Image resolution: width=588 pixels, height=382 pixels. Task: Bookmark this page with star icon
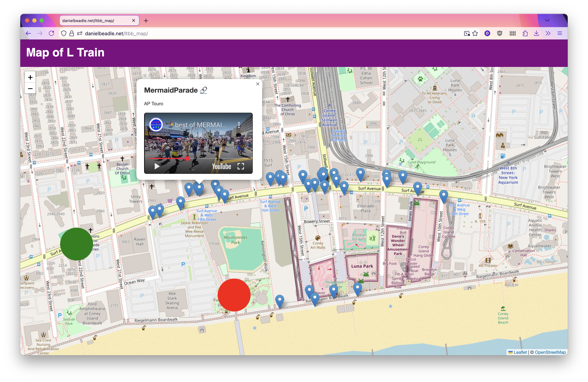click(x=475, y=33)
